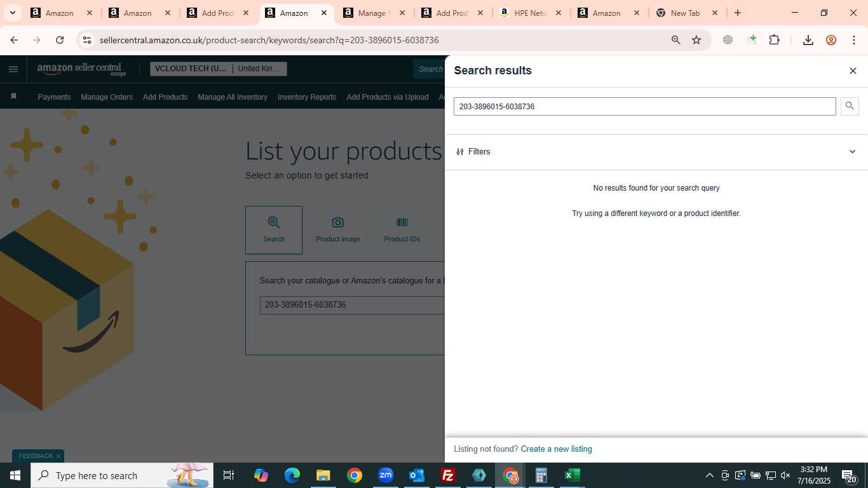This screenshot has width=868, height=488.
Task: Open the notification center icon
Action: point(849,476)
